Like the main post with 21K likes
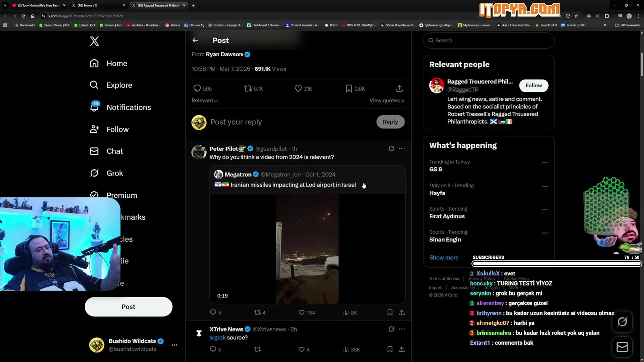The width and height of the screenshot is (644, 362). point(303,88)
